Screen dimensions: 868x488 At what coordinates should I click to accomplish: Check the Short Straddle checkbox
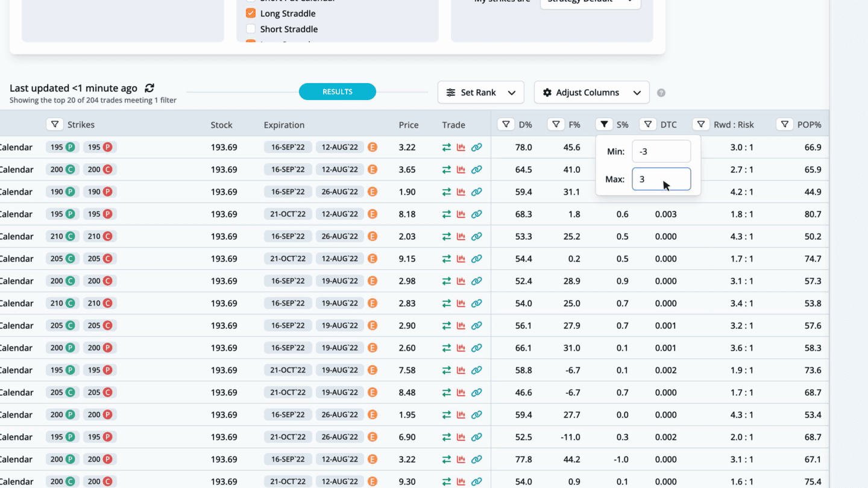(251, 29)
